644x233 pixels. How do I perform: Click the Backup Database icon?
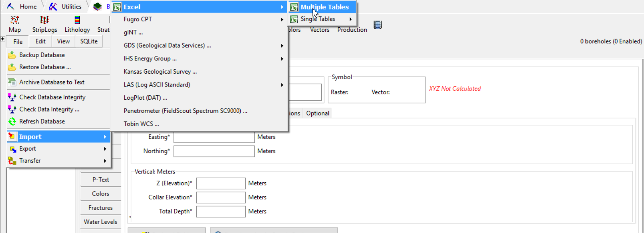click(12, 55)
